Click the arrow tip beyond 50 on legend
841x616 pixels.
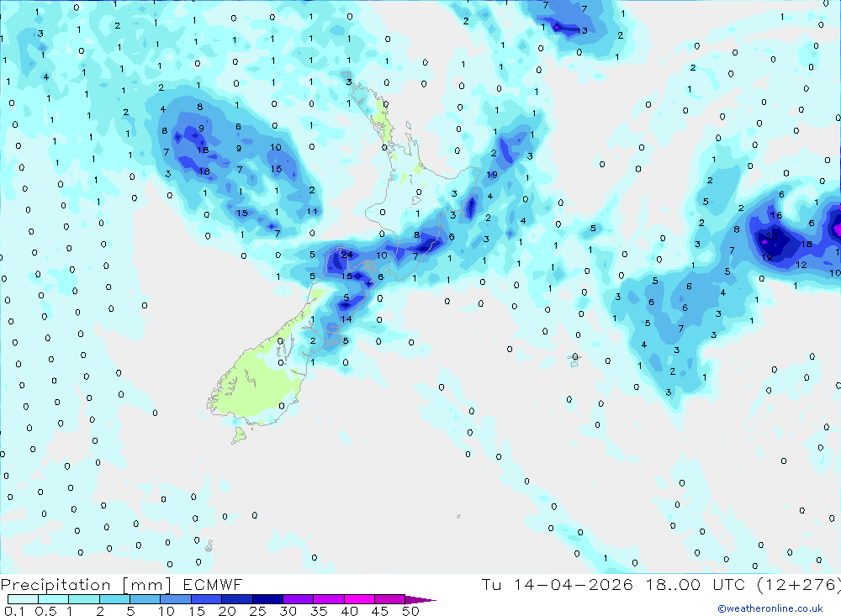420,600
